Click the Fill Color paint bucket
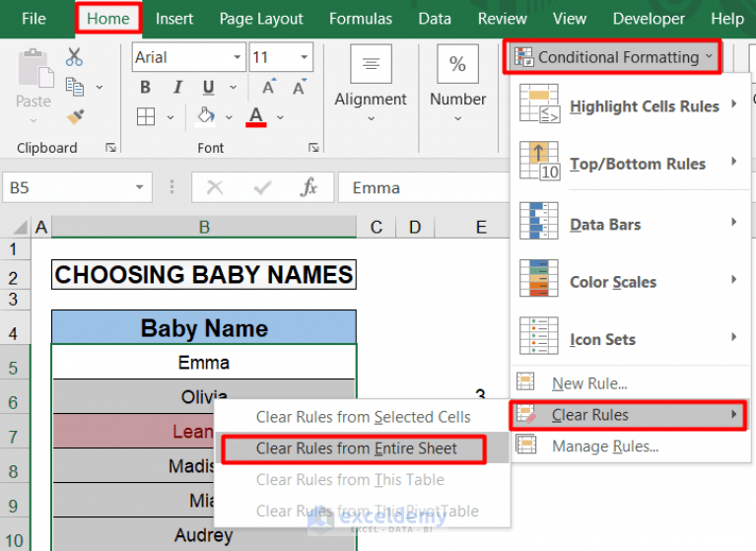This screenshot has width=756, height=551. [x=206, y=116]
